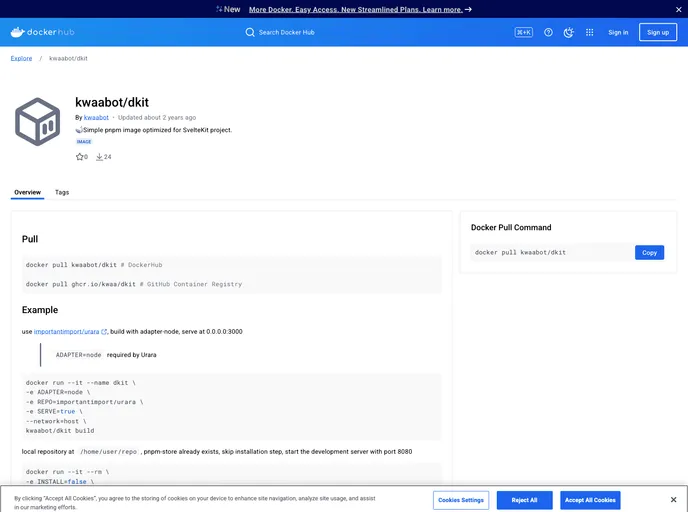This screenshot has height=512, width=688.
Task: Click the Sign in link
Action: (x=618, y=32)
